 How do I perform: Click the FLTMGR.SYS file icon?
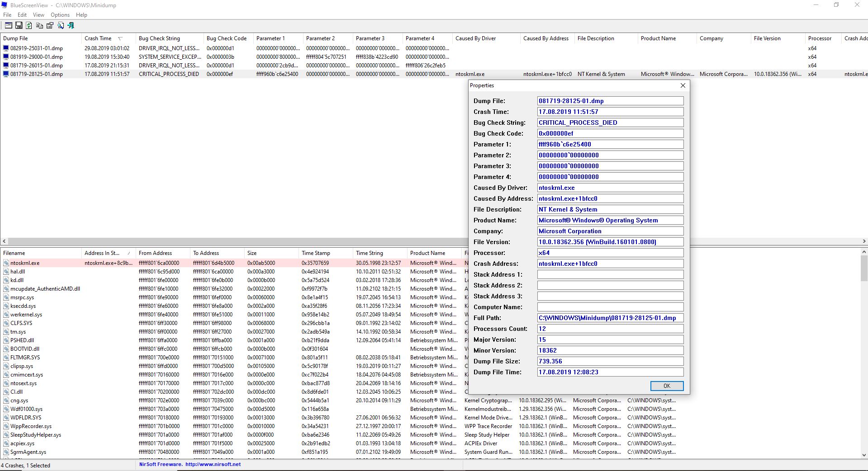pyautogui.click(x=6, y=358)
